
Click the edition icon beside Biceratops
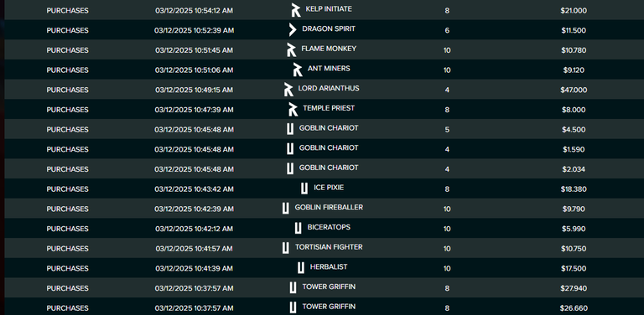point(298,228)
